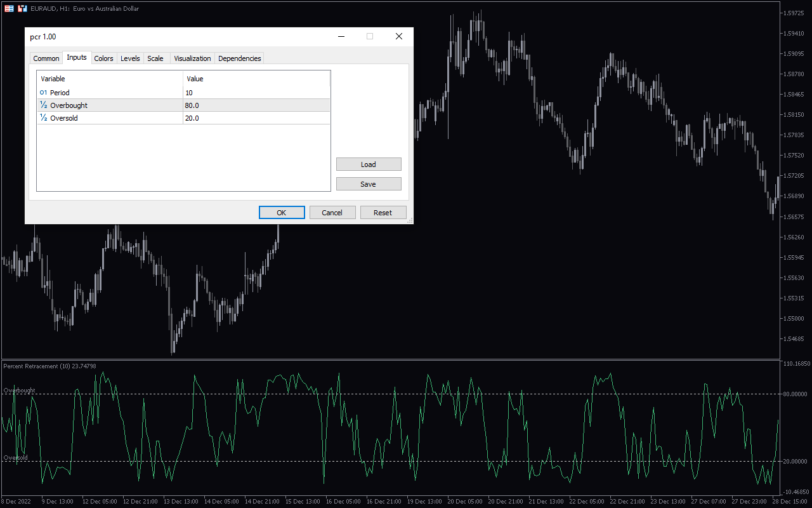The width and height of the screenshot is (812, 508).
Task: Close the pcr 1.00 dialog
Action: pyautogui.click(x=399, y=37)
